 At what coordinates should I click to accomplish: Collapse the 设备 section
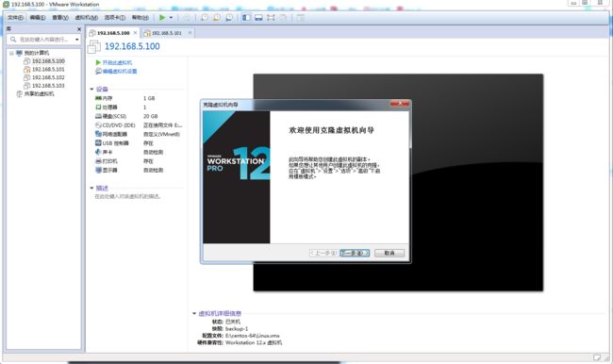pos(91,90)
